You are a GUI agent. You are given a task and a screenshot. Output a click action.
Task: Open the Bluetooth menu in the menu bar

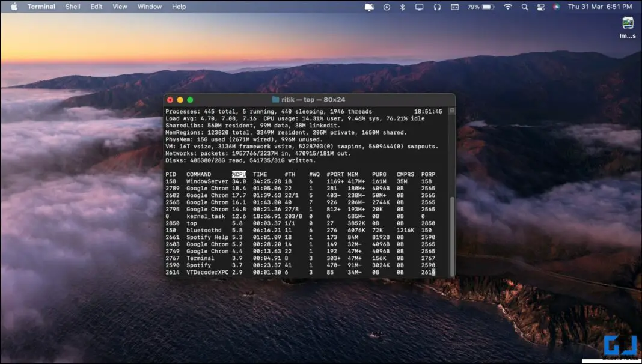coord(402,7)
